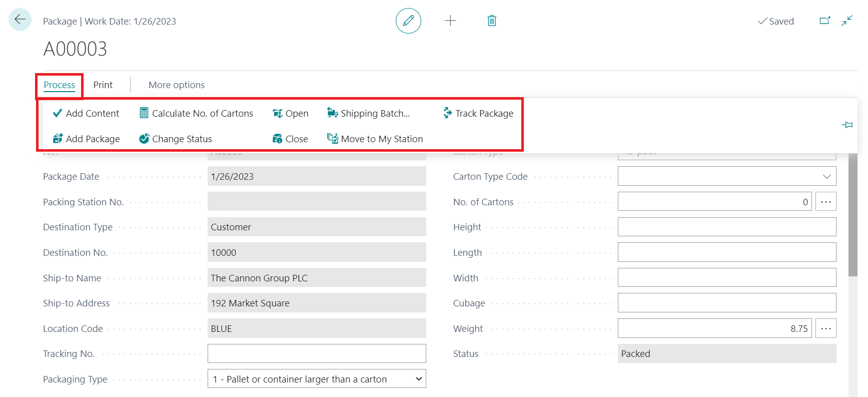Screen dimensions: 868x397
Task: Click the back arrow button
Action: [x=20, y=20]
